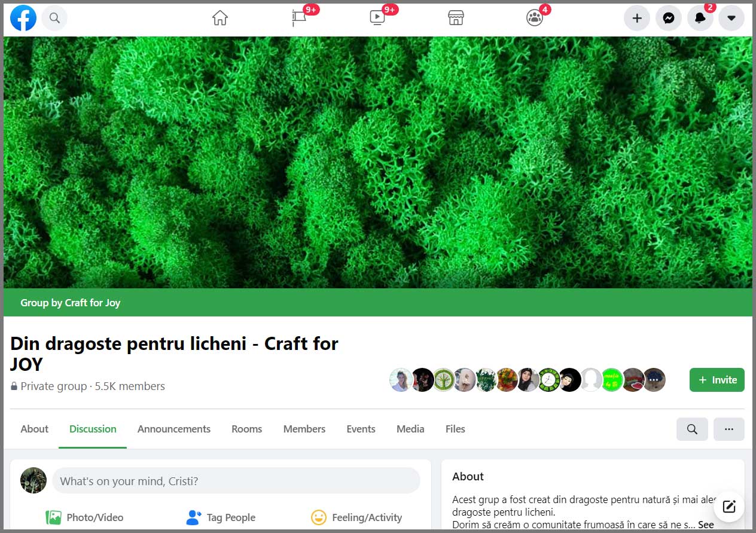756x533 pixels.
Task: Click the plus Create button
Action: tap(637, 18)
